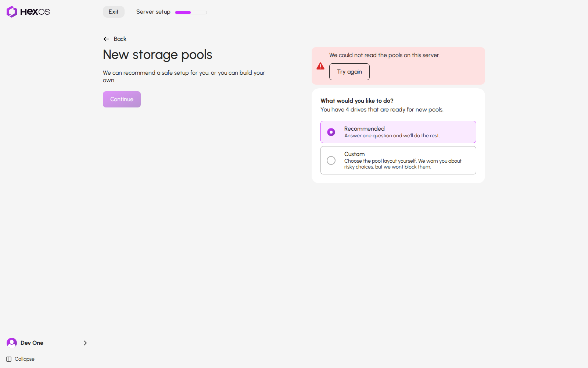Click the Server setup progress bar
The image size is (588, 368).
[x=191, y=12]
